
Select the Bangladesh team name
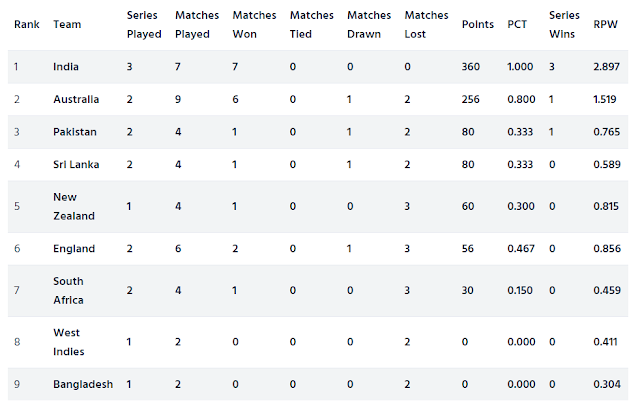(x=83, y=384)
